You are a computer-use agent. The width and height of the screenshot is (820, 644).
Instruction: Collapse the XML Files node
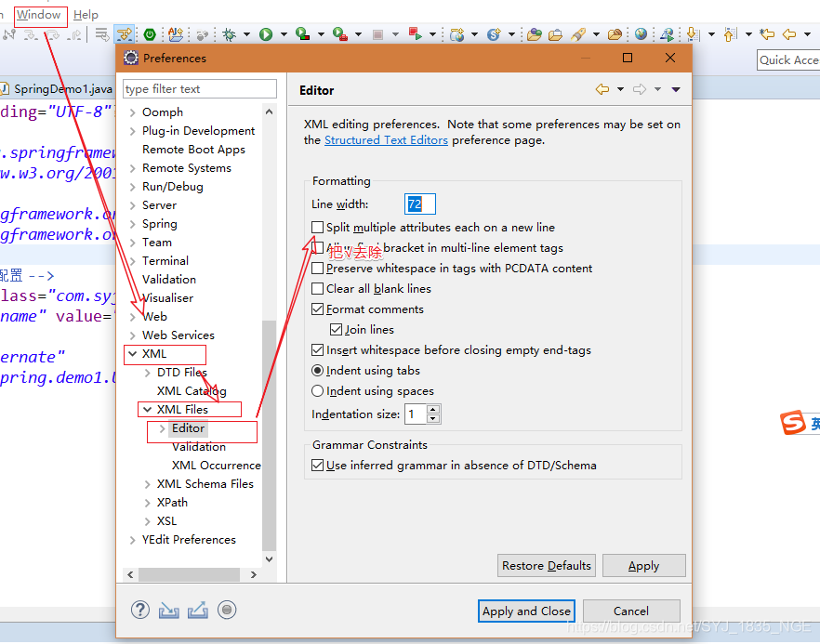coord(148,409)
